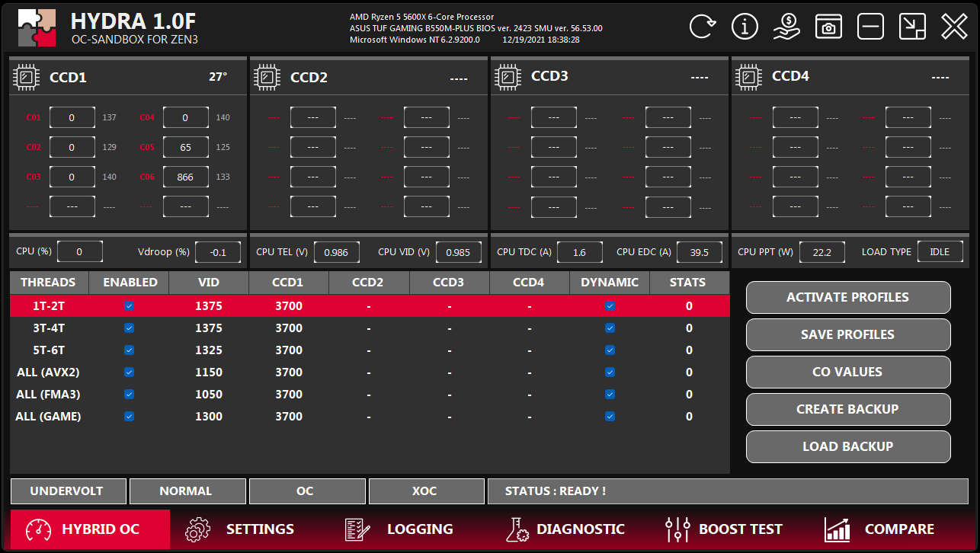Click the C05 core value field

click(x=185, y=147)
